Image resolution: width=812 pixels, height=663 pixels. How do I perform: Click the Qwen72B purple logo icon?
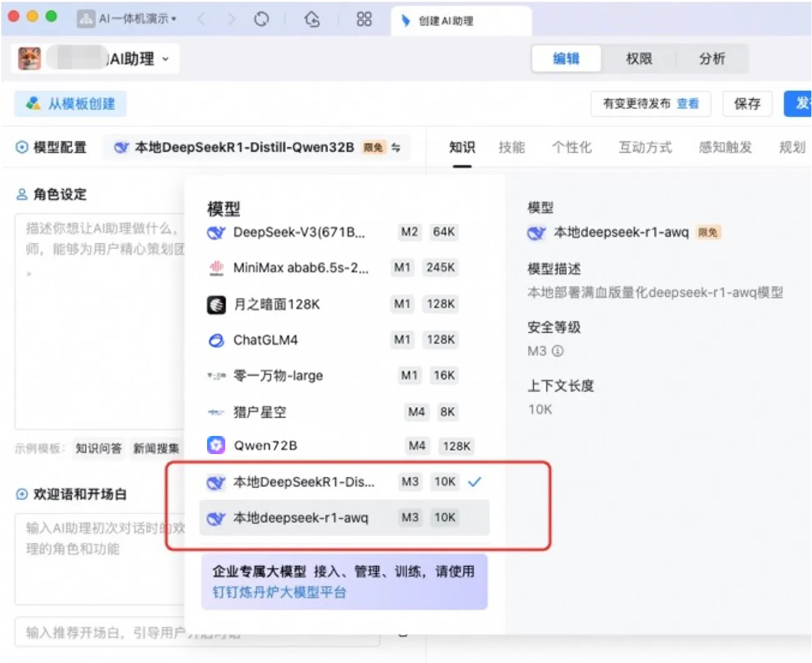click(216, 445)
